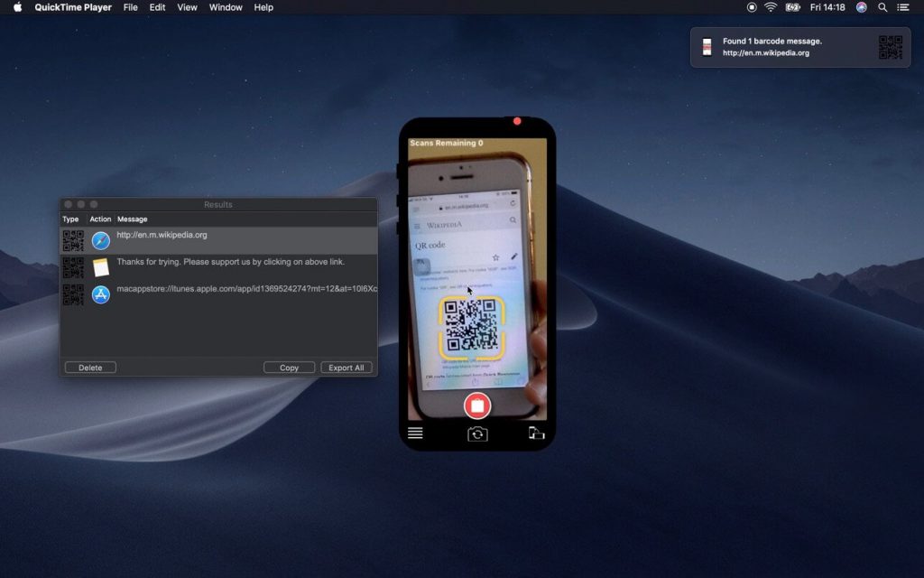Open Notification Center from the menu bar
This screenshot has width=924, height=578.
(903, 7)
